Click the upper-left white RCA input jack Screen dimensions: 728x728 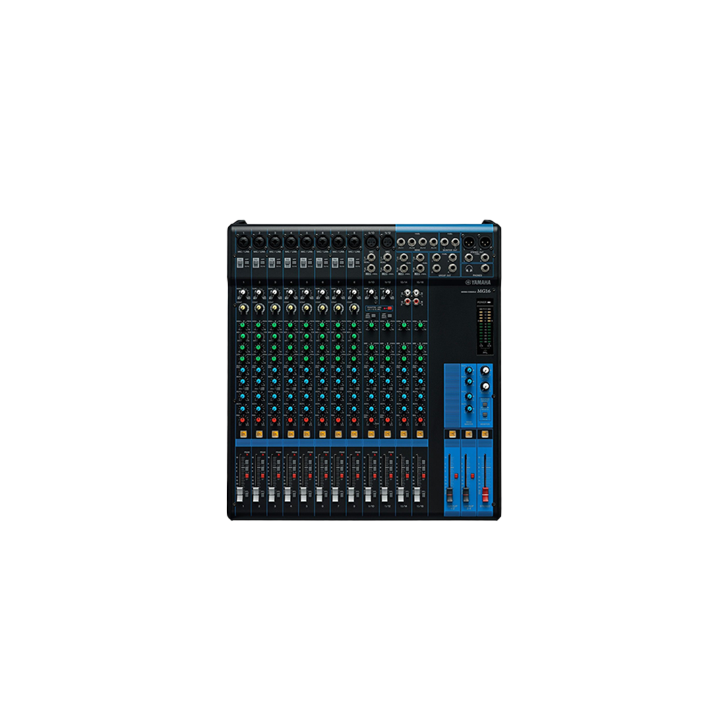pos(407,293)
